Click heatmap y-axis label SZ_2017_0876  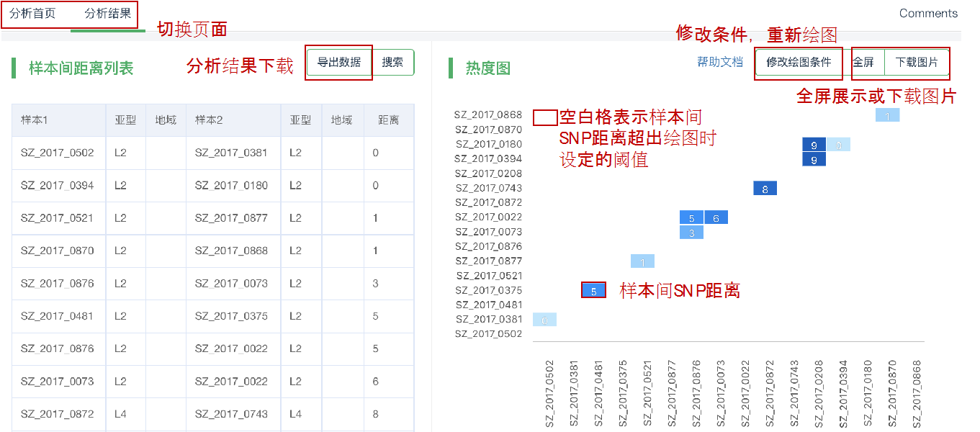(489, 246)
